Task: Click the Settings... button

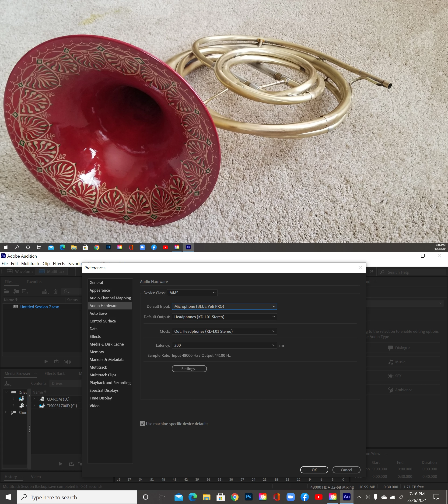Action: (189, 369)
